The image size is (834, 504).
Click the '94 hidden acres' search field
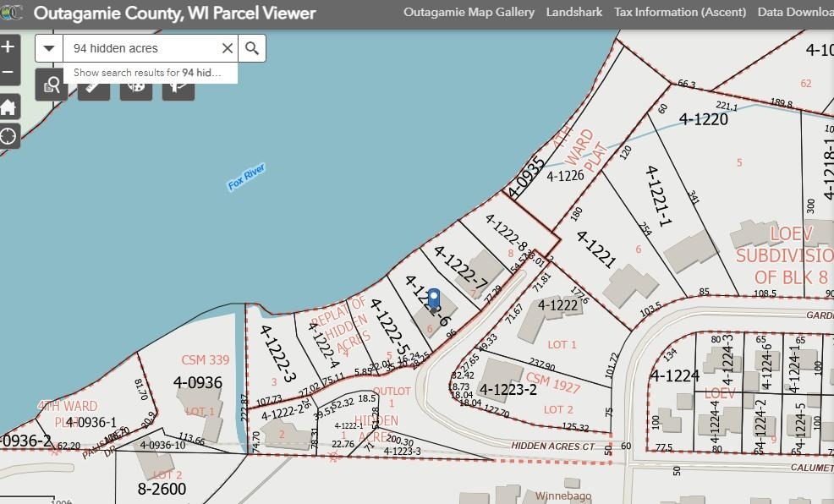[x=140, y=48]
